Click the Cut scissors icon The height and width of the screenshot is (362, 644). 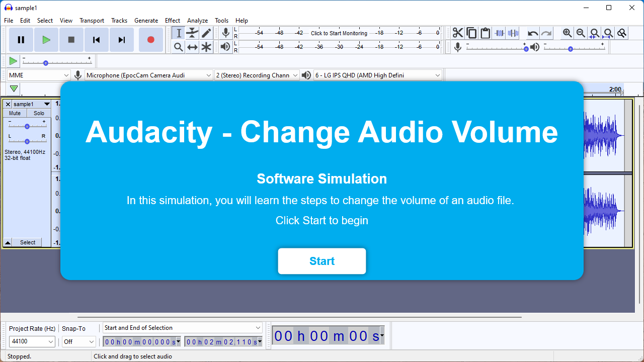(x=457, y=33)
